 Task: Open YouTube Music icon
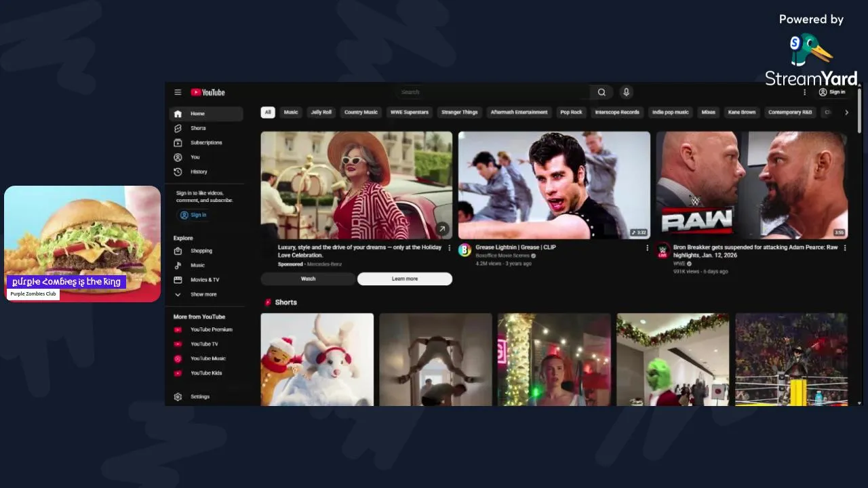click(x=178, y=359)
